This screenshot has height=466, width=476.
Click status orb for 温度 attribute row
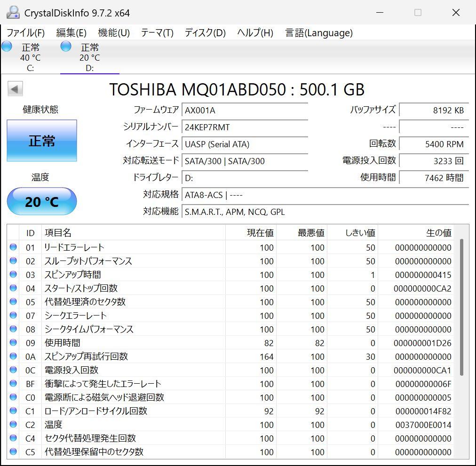point(13,425)
